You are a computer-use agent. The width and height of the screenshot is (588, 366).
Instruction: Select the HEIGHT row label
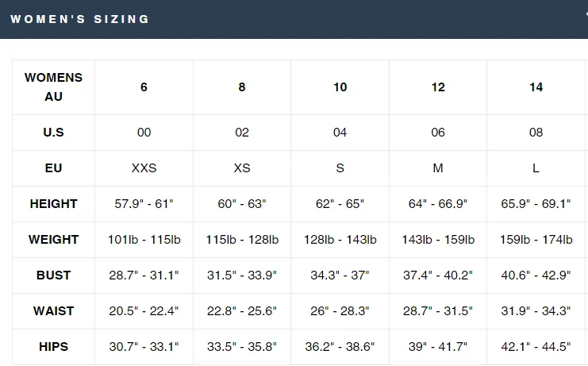coord(54,203)
